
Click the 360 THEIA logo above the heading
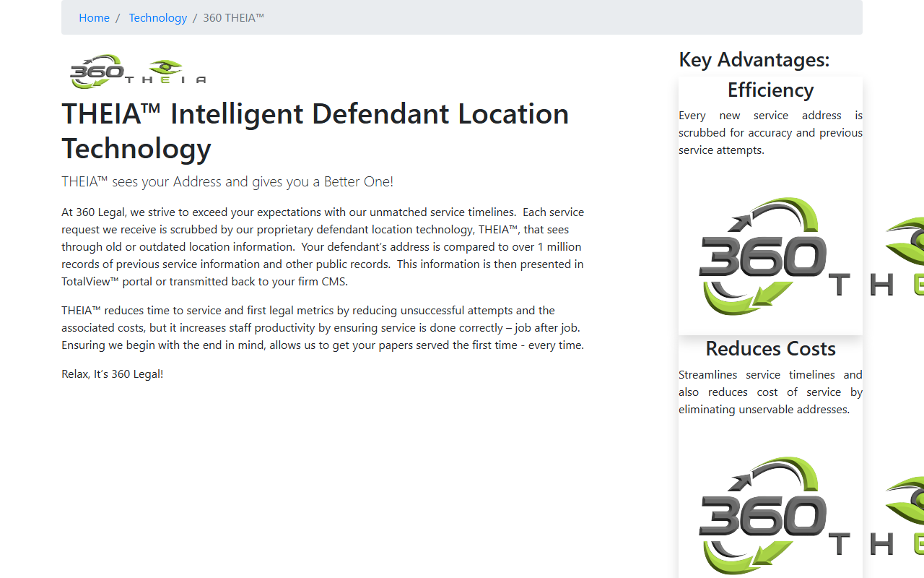click(x=137, y=72)
